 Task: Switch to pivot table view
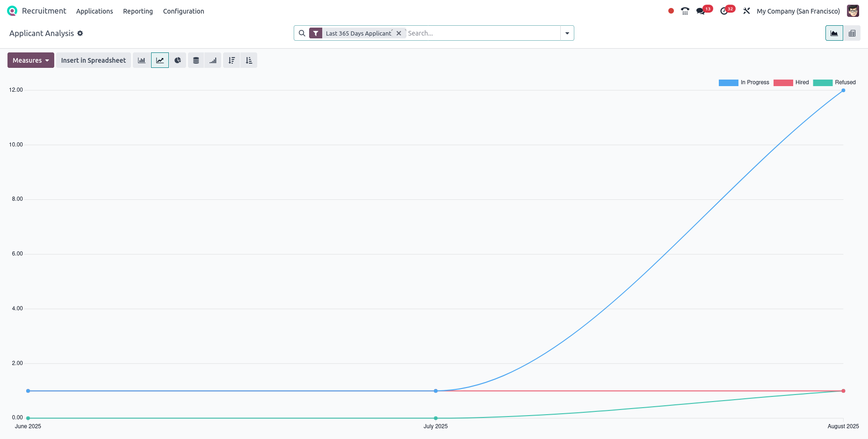point(852,33)
